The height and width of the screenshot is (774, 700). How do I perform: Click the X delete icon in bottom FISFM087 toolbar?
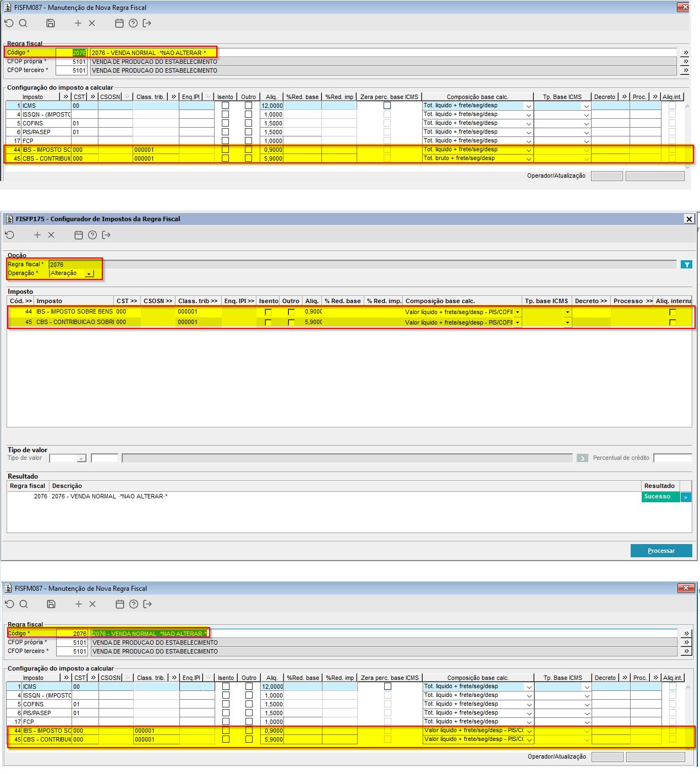[x=92, y=604]
